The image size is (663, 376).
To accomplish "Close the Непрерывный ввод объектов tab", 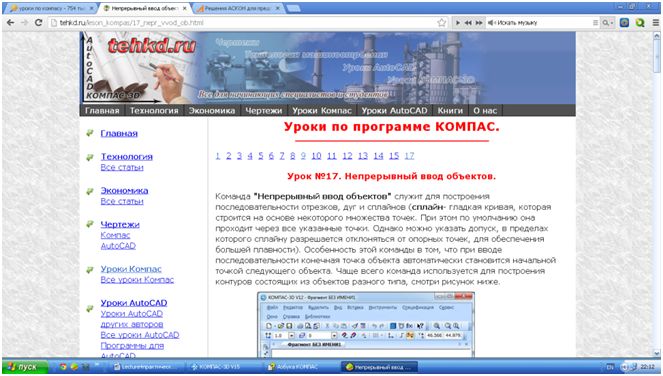I will pyautogui.click(x=184, y=8).
